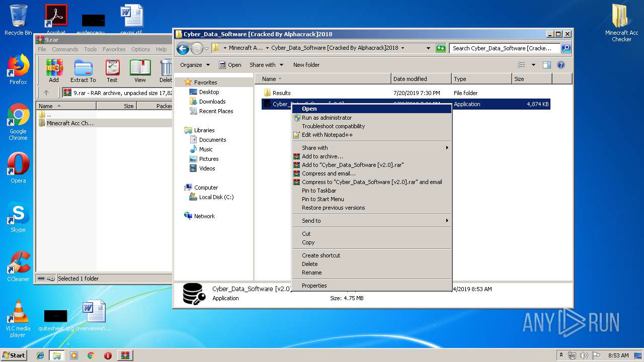Select Properties in the context menu

[372, 286]
